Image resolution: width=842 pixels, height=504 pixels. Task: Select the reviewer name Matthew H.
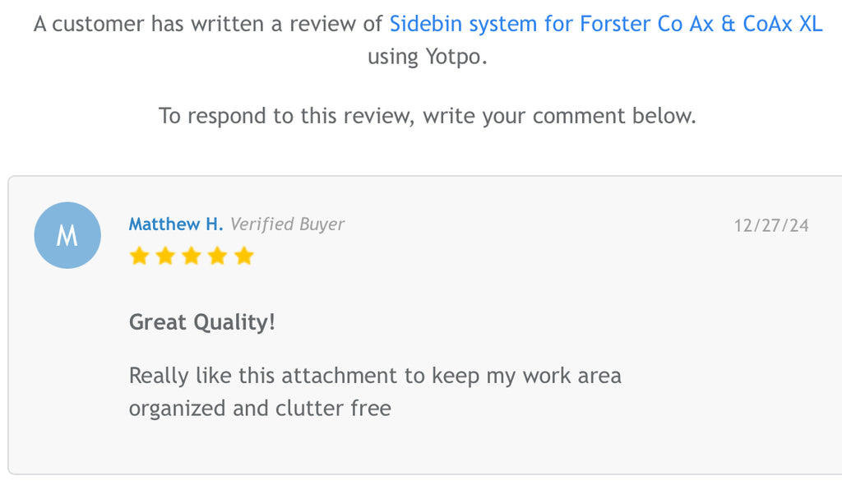(175, 224)
